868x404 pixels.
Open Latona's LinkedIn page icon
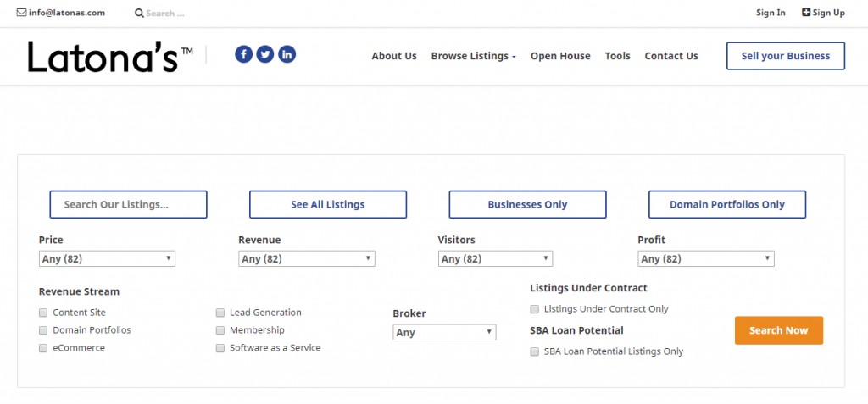[287, 54]
